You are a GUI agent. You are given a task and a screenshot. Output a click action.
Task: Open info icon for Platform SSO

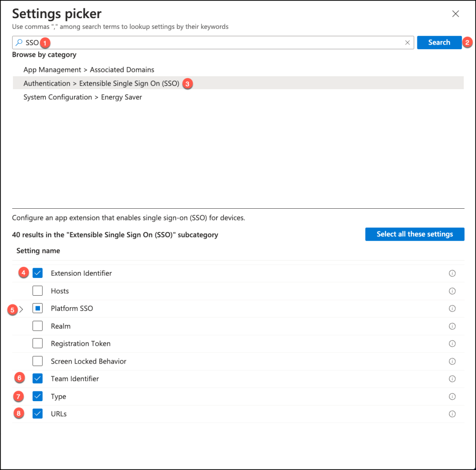coord(452,309)
